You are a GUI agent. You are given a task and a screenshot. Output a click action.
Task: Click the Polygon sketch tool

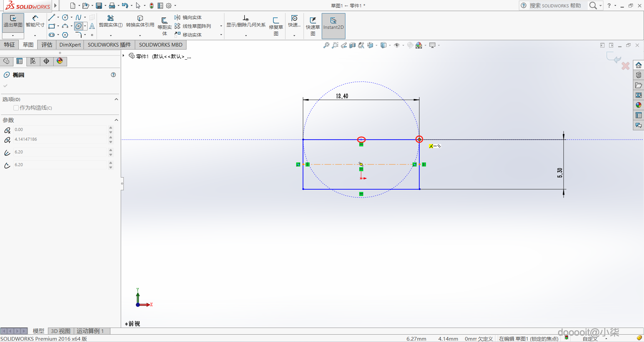point(65,35)
